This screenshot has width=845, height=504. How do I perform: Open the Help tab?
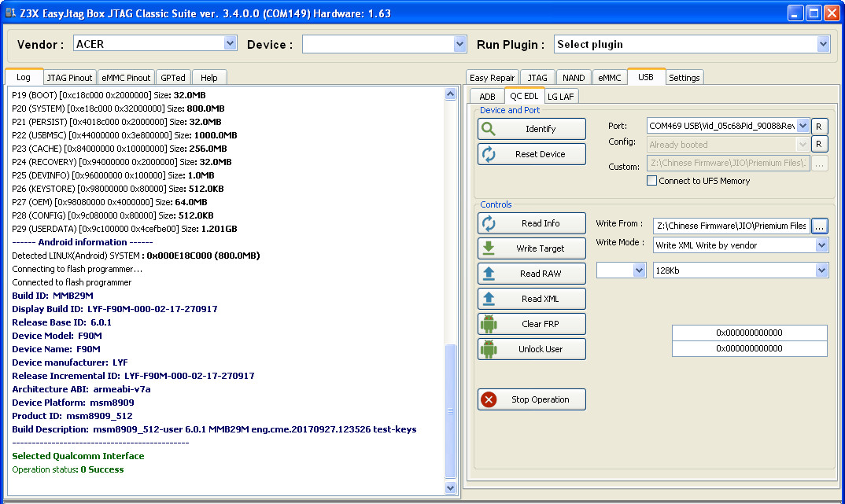click(209, 78)
